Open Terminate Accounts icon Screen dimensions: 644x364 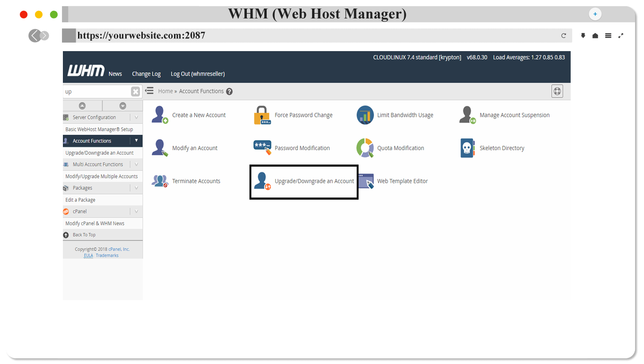(x=160, y=181)
